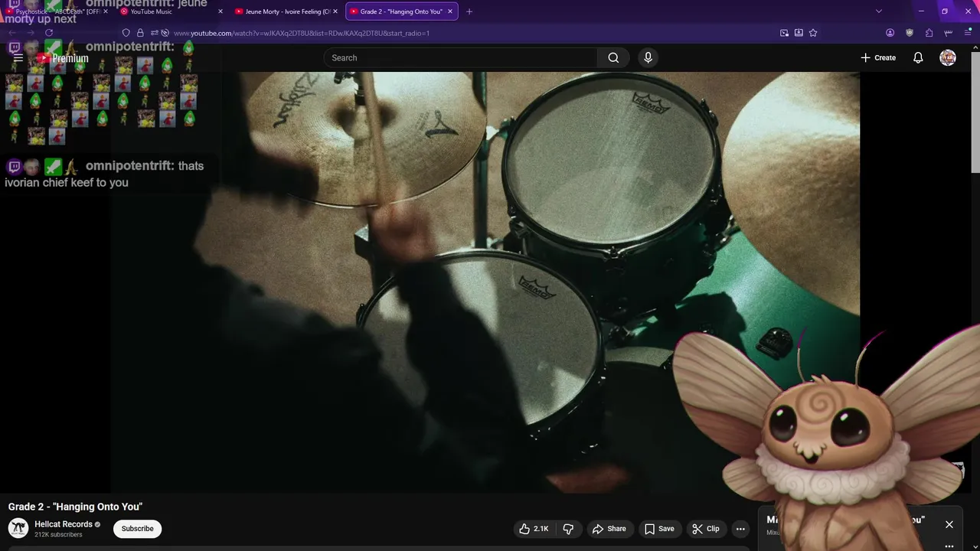The height and width of the screenshot is (551, 980).
Task: Open tracking protection shield icon
Action: [126, 33]
